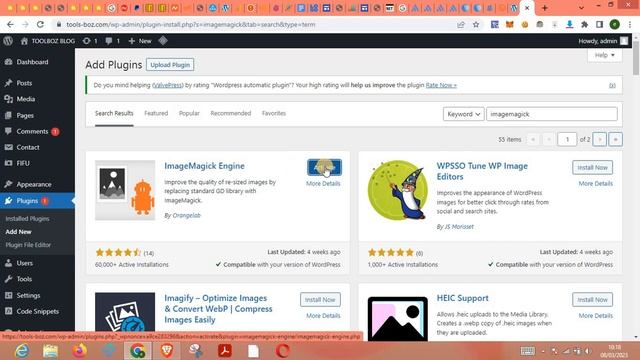This screenshot has height=360, width=640.
Task: Follow the Rate Now link in the notice
Action: pos(441,85)
